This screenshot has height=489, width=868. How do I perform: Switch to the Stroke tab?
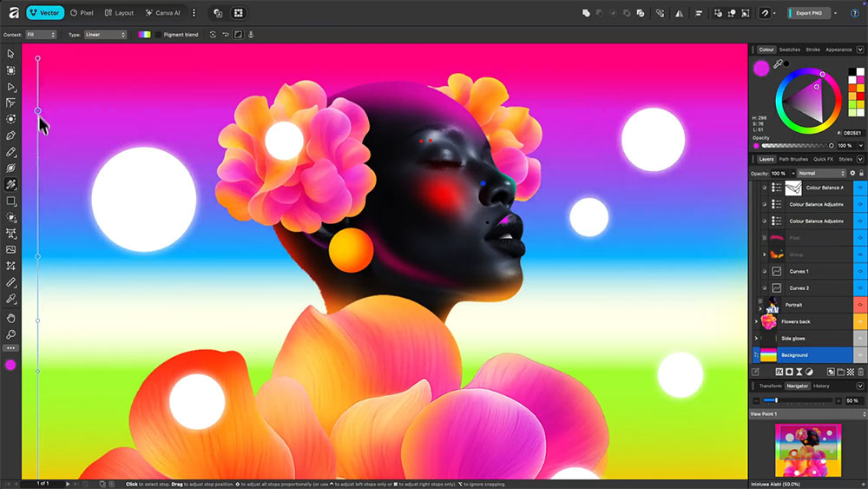tap(812, 50)
